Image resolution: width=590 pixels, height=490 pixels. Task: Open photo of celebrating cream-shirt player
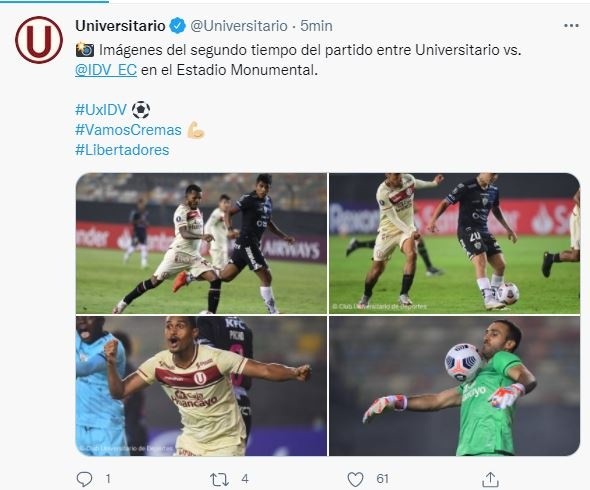pyautogui.click(x=201, y=386)
